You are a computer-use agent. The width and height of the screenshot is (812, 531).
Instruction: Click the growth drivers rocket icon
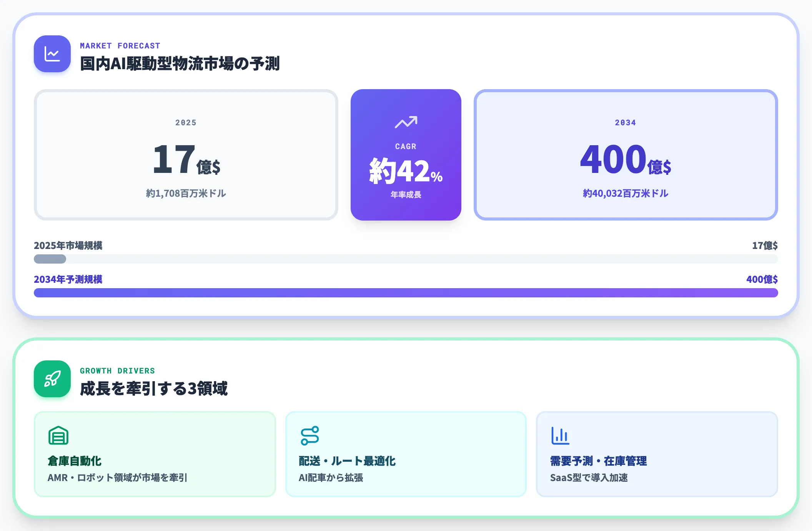pos(52,379)
